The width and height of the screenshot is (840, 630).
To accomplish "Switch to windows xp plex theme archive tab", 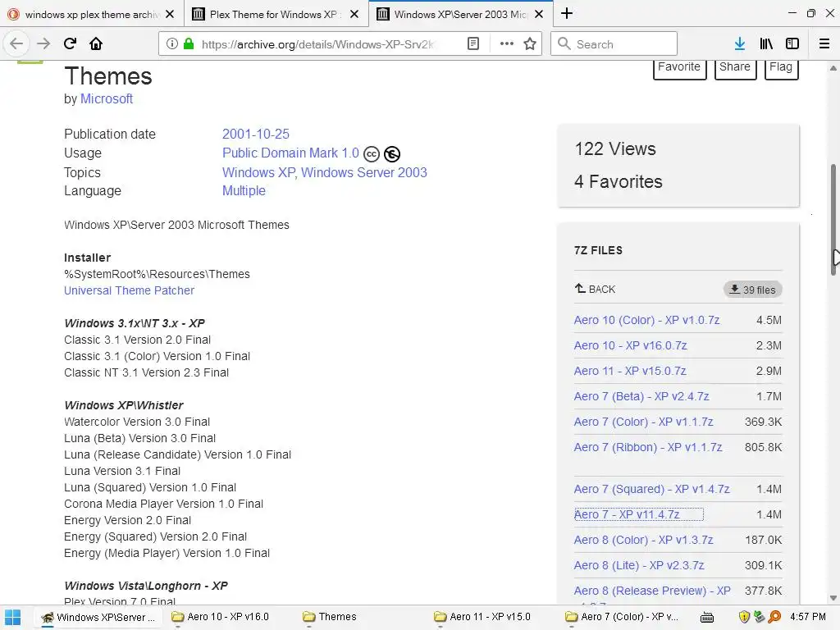I will pyautogui.click(x=92, y=15).
